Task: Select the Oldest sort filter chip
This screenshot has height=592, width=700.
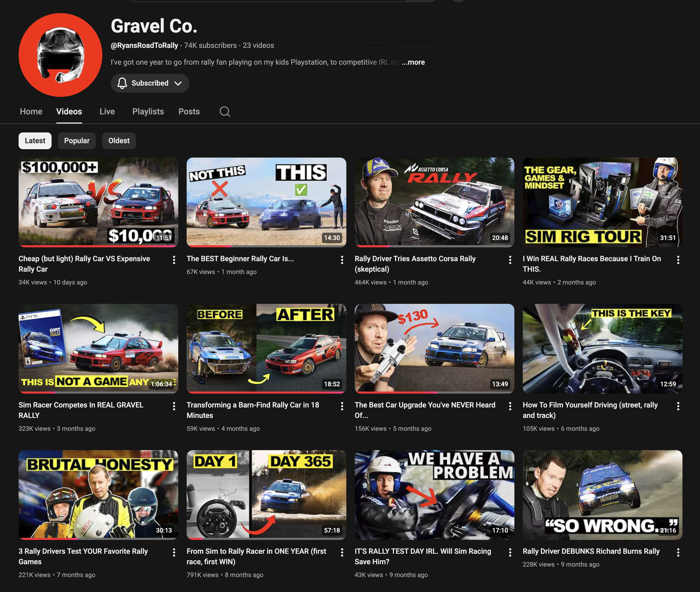Action: [x=119, y=141]
